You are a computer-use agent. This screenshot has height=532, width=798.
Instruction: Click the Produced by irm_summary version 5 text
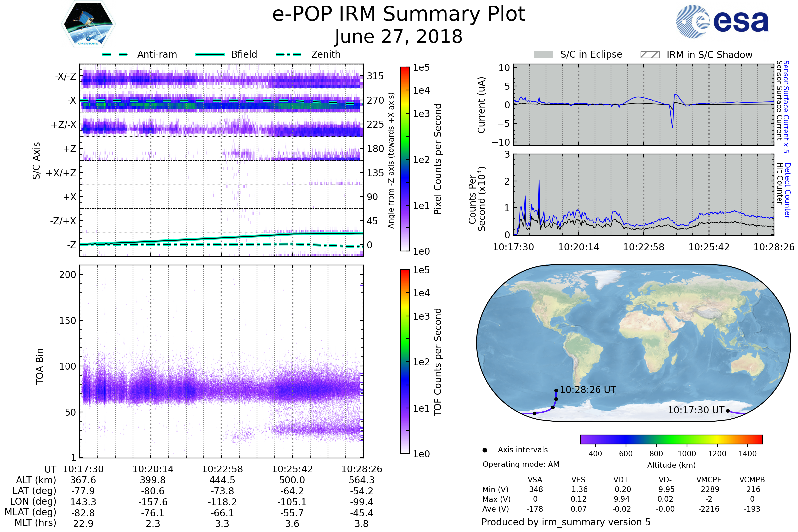pyautogui.click(x=566, y=522)
